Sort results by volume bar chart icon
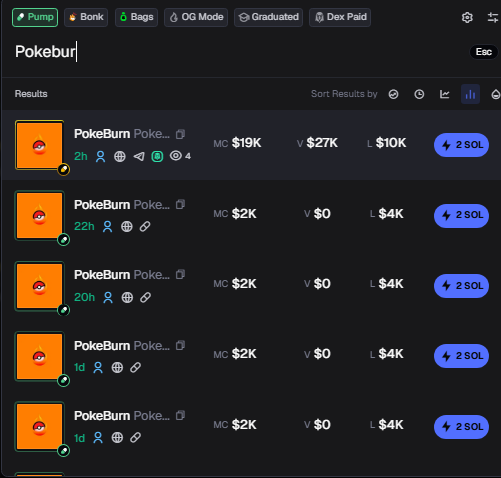 470,94
